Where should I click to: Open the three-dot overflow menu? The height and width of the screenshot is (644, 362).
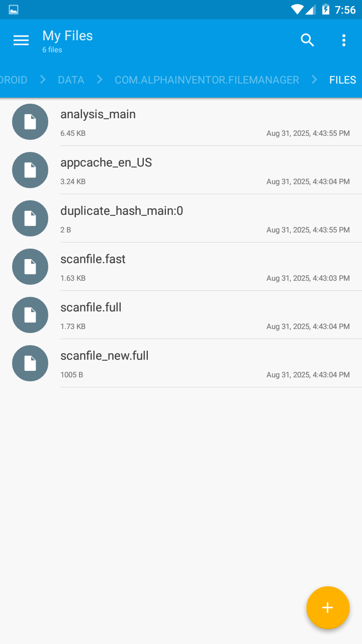pos(344,40)
